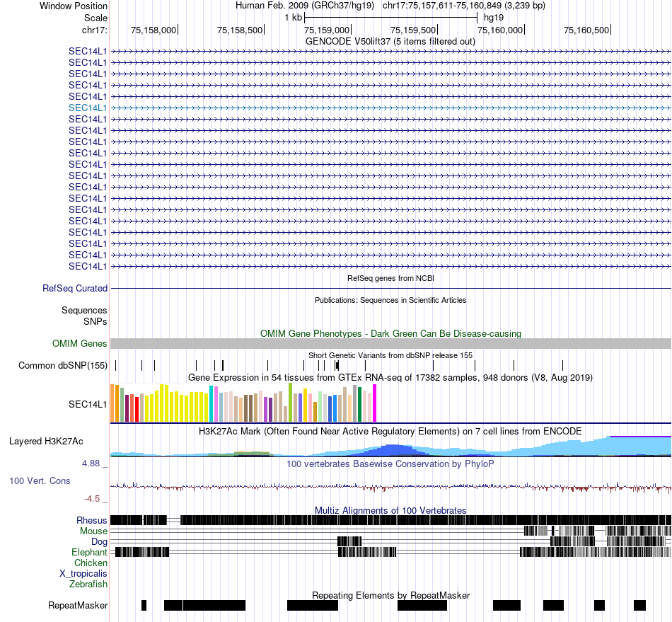Click Short Genetic Variants from dbSNP title
Image resolution: width=672 pixels, height=622 pixels.
(x=390, y=355)
